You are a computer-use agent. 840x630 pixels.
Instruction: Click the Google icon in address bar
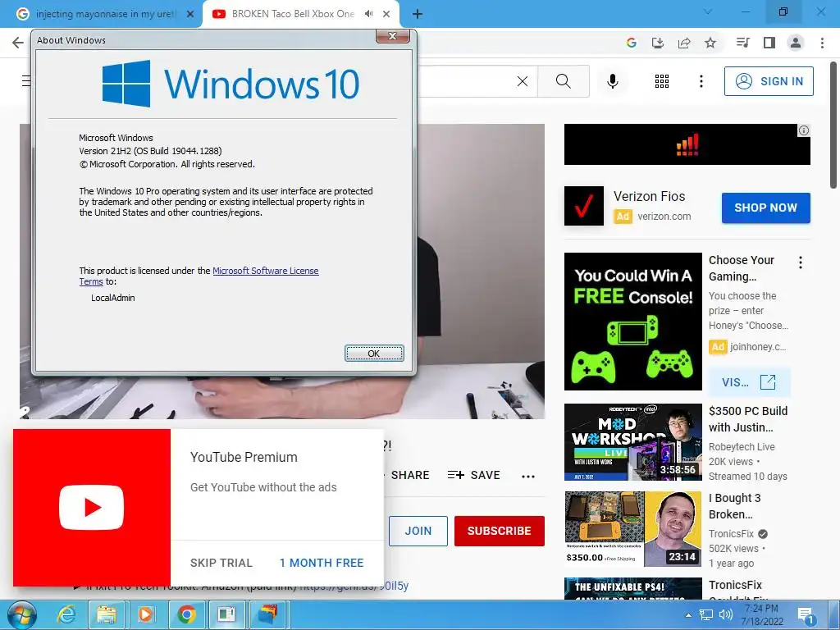(632, 43)
